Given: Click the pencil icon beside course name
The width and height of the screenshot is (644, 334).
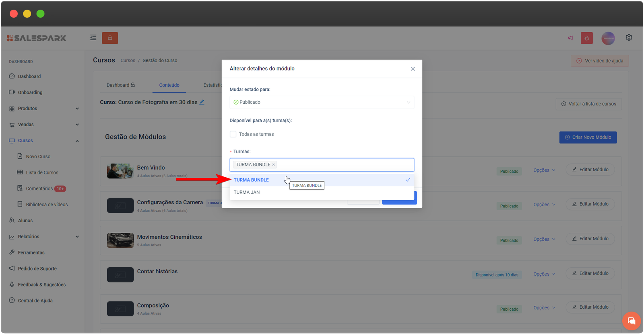Looking at the screenshot, I should pos(202,102).
